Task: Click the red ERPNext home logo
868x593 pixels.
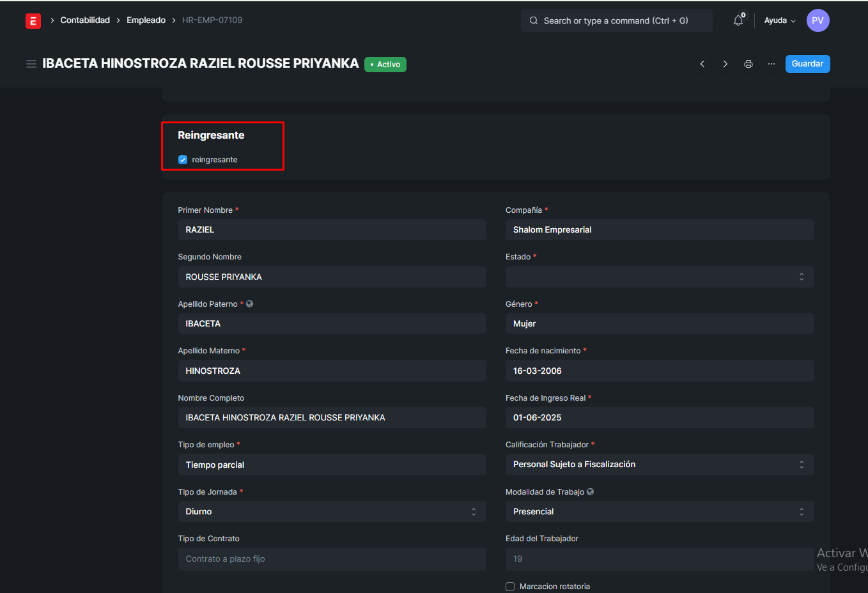Action: [33, 21]
